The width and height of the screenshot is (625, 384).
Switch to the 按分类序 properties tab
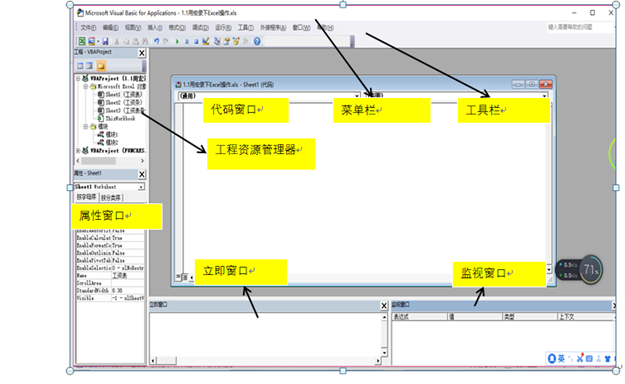tap(111, 197)
